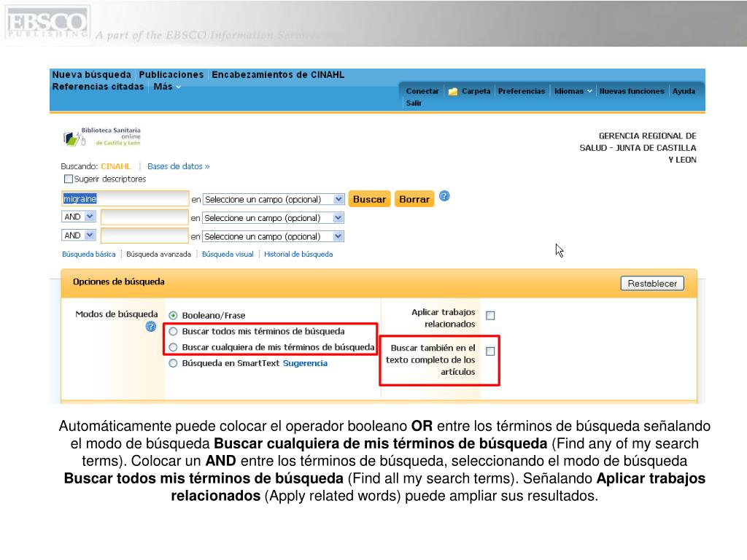The image size is (747, 560).
Task: Switch to Búsqueda básica
Action: (88, 254)
